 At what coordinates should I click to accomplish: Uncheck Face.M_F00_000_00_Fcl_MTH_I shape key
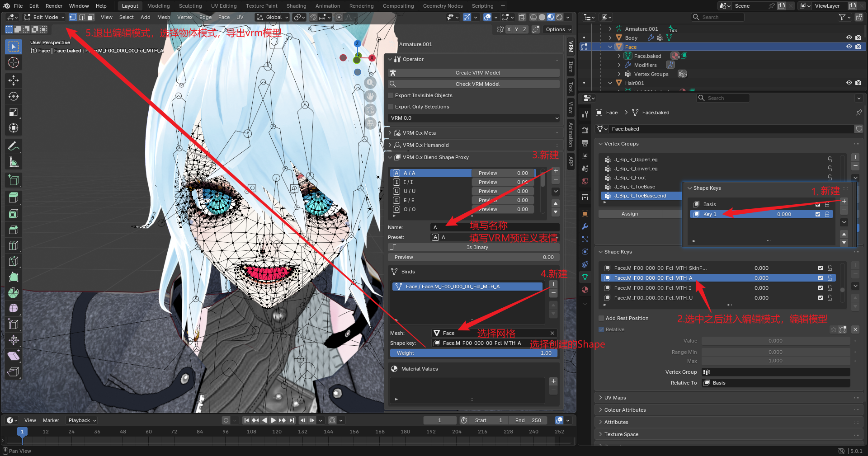tap(821, 288)
